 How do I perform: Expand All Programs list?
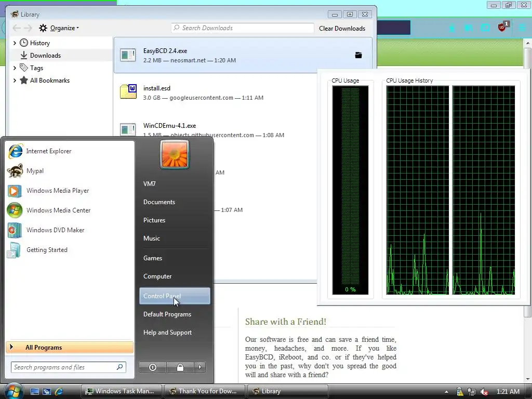[x=70, y=348]
